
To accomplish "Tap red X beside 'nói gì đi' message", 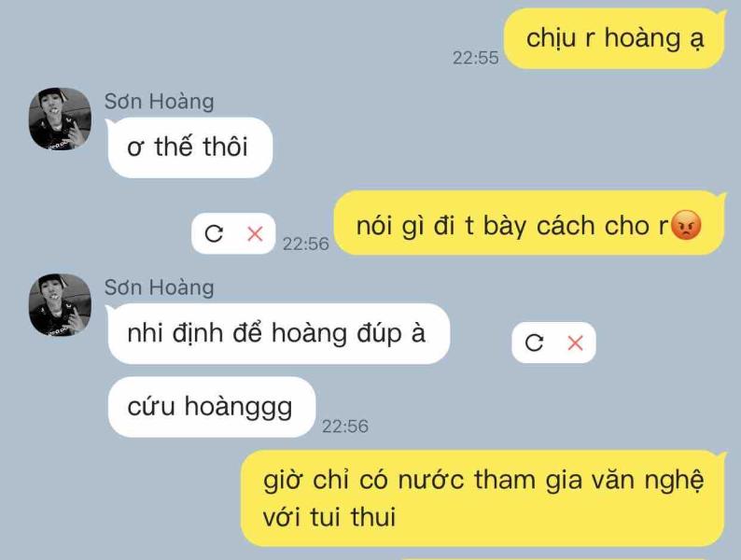I will click(x=255, y=233).
